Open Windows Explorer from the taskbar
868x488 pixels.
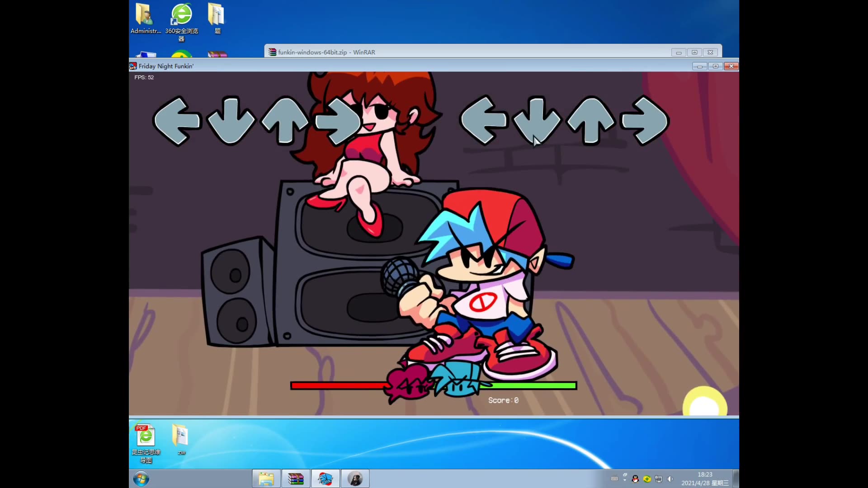point(266,479)
